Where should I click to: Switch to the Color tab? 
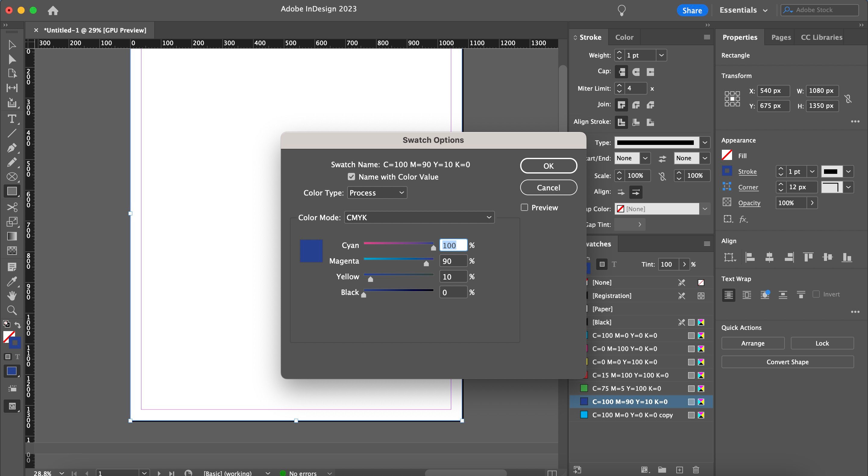[x=624, y=37]
